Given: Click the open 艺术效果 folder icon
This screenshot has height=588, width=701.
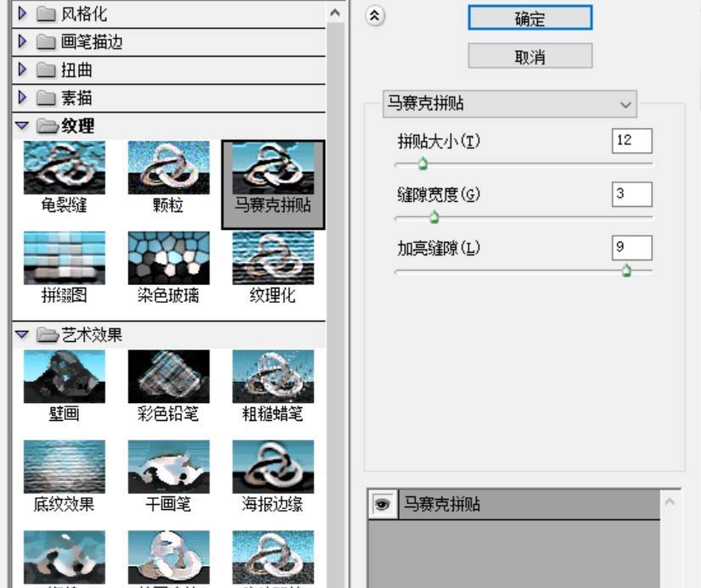Looking at the screenshot, I should tap(48, 334).
